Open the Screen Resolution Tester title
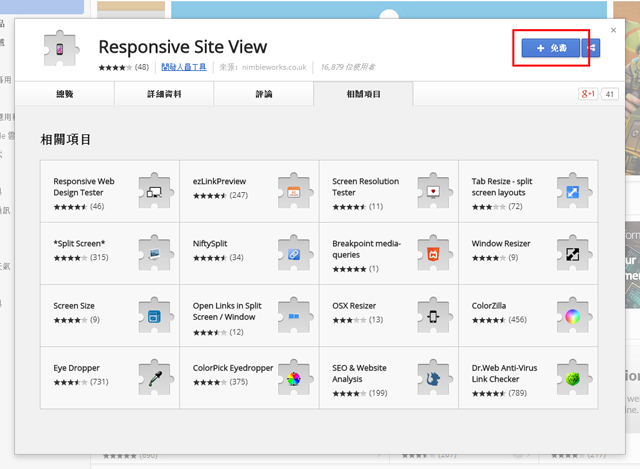This screenshot has width=640, height=469. click(x=365, y=187)
